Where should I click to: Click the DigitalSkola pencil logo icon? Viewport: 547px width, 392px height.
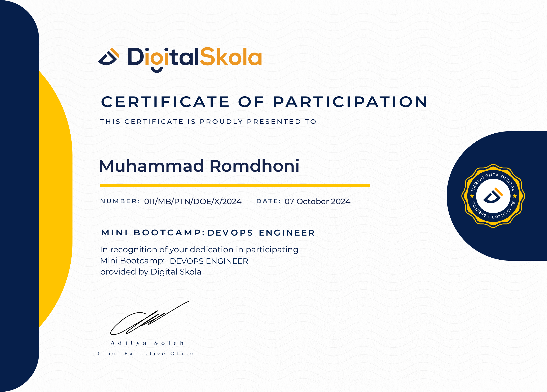pyautogui.click(x=109, y=57)
